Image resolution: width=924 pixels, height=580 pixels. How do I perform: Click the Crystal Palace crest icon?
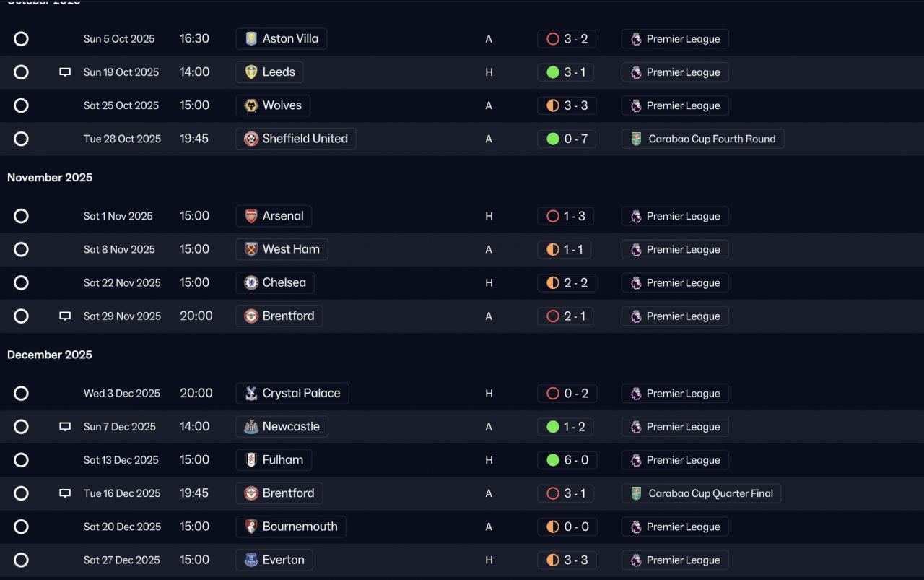(251, 394)
